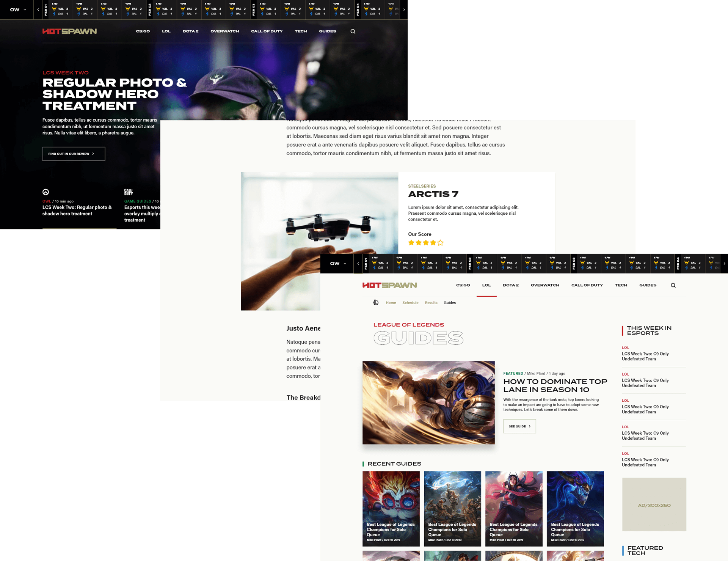Click the search icon in the dark hero page navigation
The height and width of the screenshot is (561, 728).
pyautogui.click(x=353, y=31)
